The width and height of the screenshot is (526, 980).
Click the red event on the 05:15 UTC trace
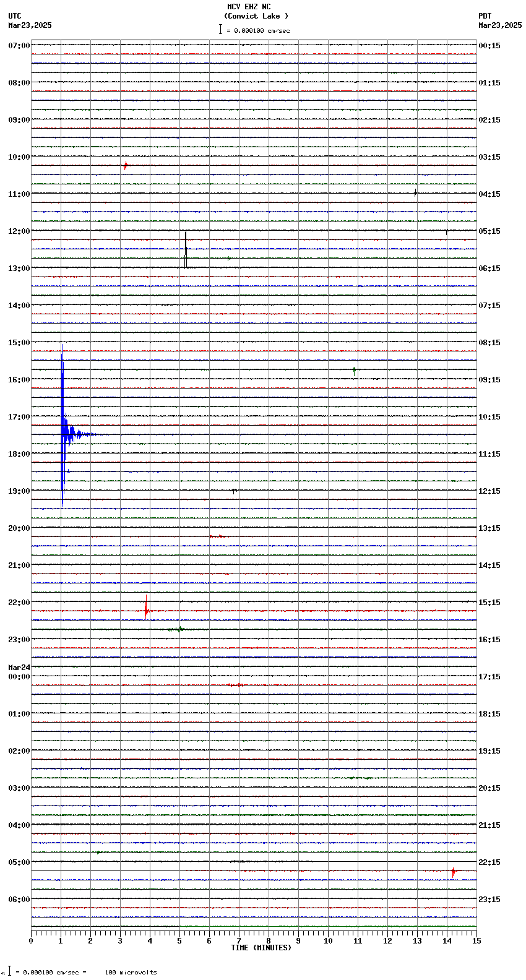tap(453, 871)
